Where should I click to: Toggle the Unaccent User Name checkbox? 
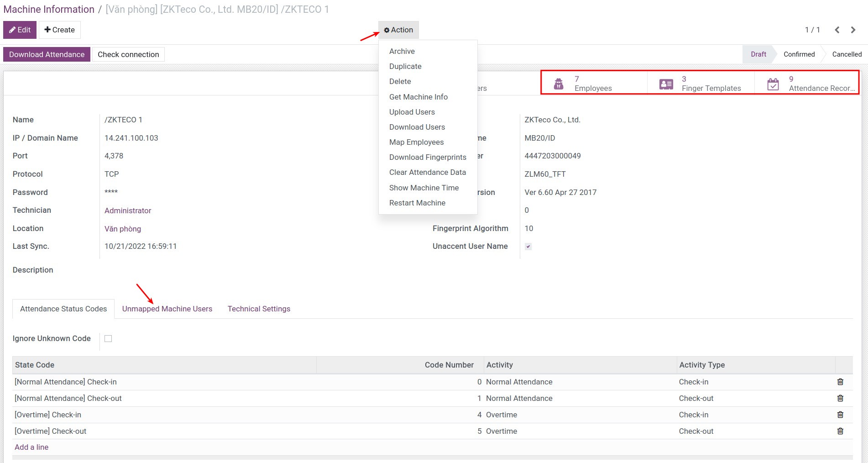pyautogui.click(x=528, y=247)
